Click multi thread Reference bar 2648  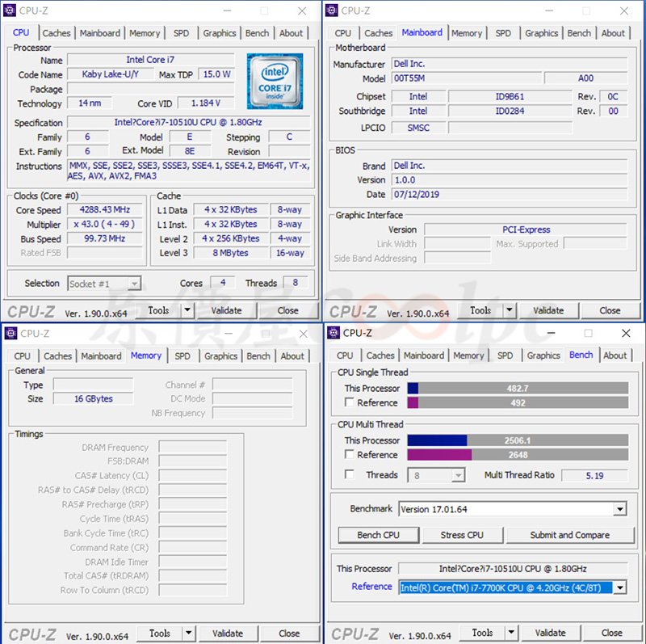tap(518, 455)
